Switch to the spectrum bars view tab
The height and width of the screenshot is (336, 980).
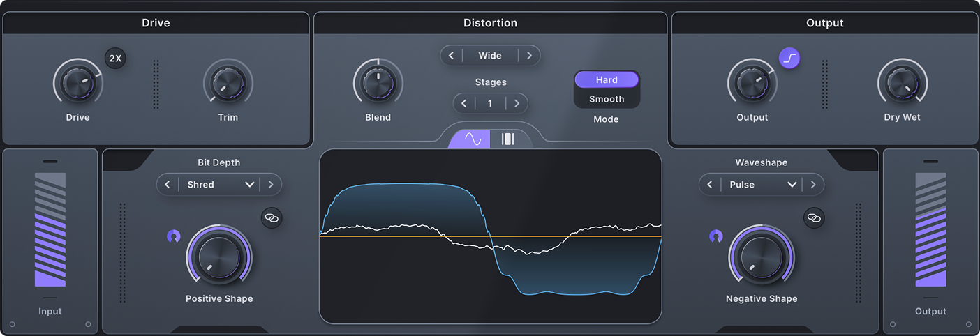[508, 139]
